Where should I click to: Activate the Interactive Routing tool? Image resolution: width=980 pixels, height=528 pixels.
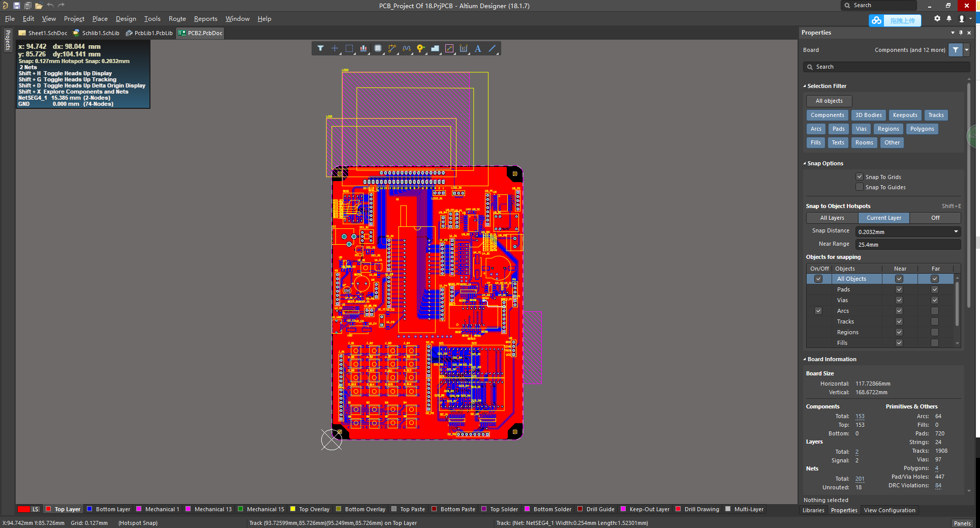click(392, 48)
